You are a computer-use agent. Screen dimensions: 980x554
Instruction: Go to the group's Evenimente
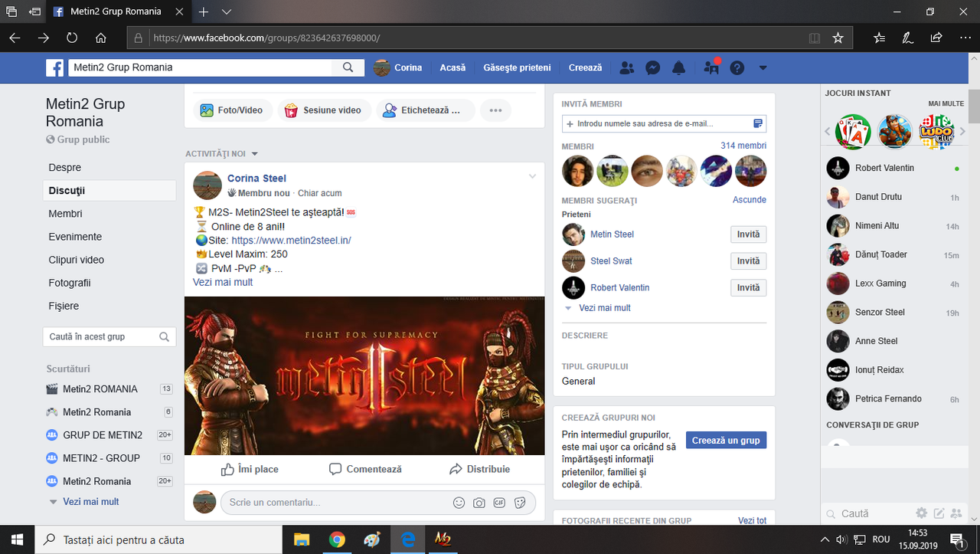point(75,237)
